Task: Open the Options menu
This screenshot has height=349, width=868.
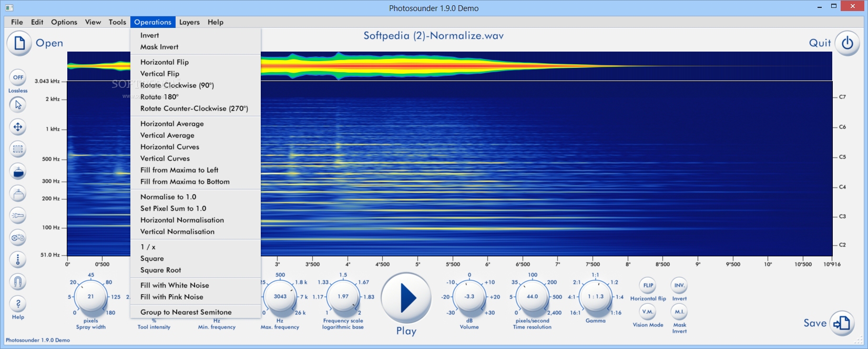Action: [x=64, y=22]
